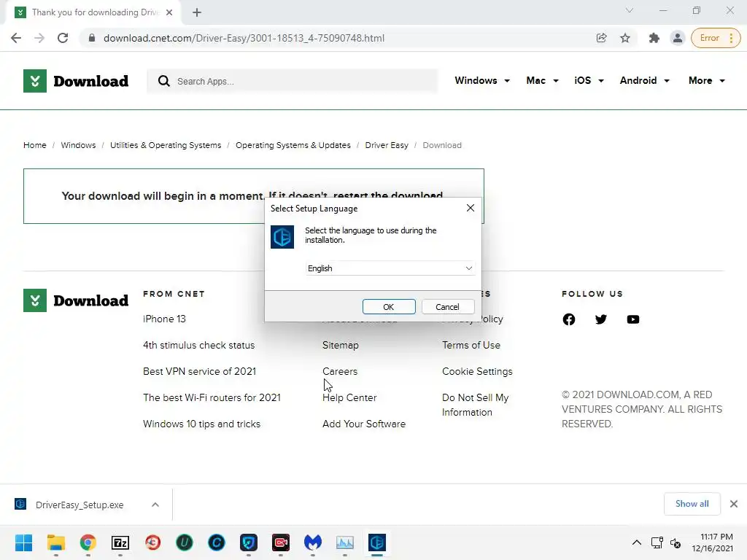Image resolution: width=747 pixels, height=560 pixels.
Task: Visit the Facebook page via footer icon
Action: click(x=569, y=319)
